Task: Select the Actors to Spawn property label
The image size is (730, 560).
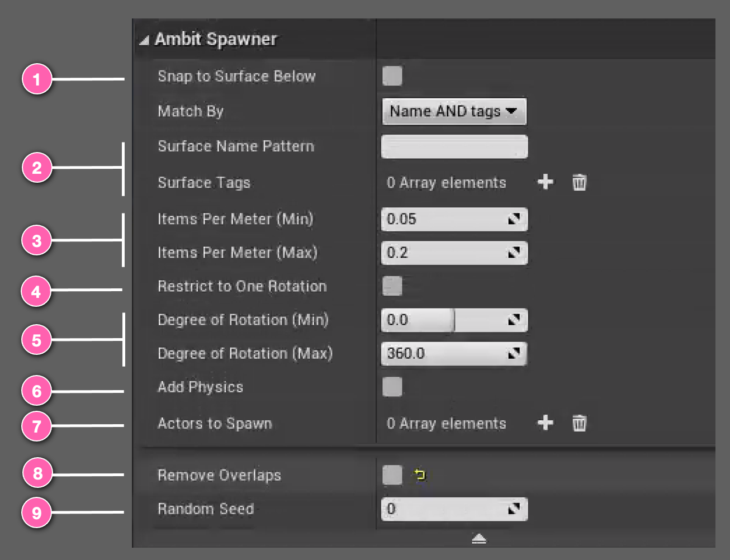Action: [215, 424]
